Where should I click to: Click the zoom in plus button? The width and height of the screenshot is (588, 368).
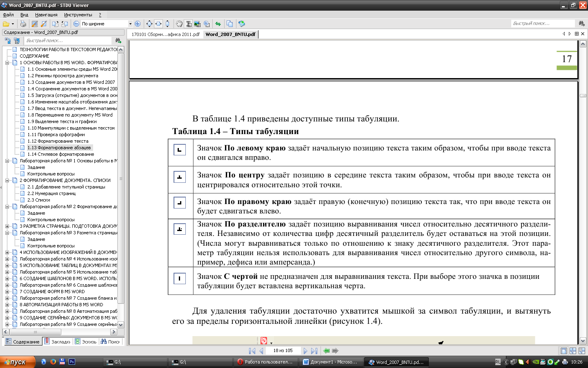point(138,24)
